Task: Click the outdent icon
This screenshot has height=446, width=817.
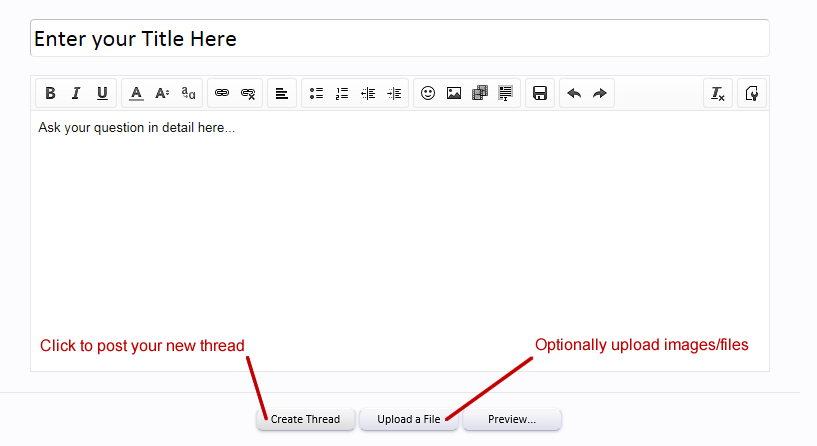Action: click(x=368, y=93)
